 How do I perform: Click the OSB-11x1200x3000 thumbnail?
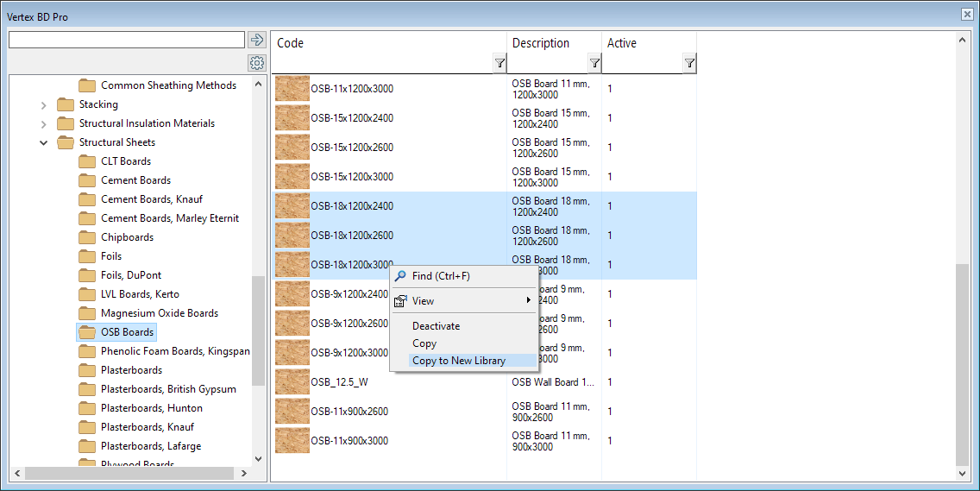(292, 89)
